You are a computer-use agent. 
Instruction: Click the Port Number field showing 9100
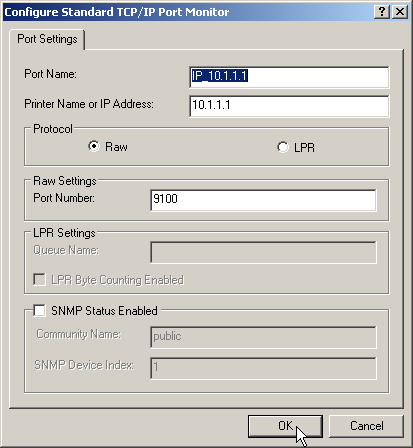point(263,200)
